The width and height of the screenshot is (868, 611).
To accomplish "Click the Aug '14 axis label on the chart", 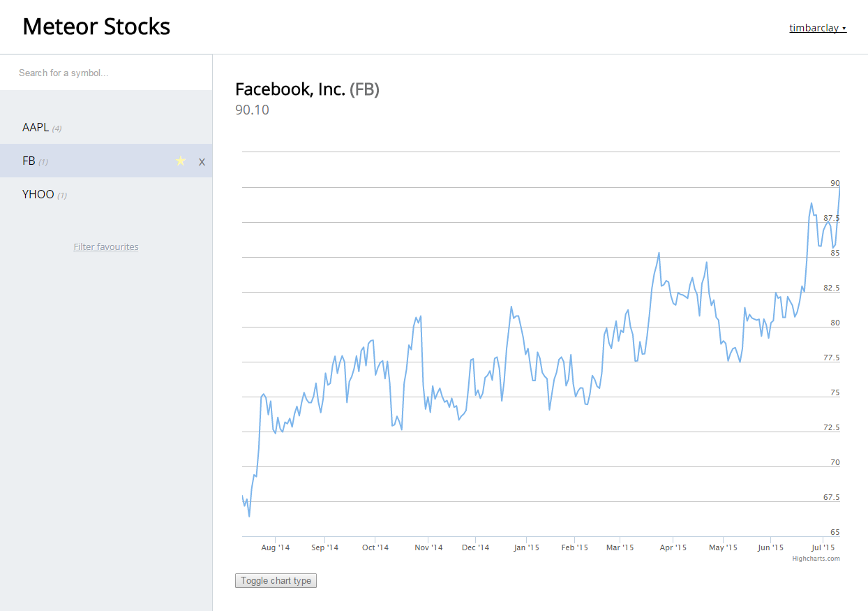I will click(x=275, y=547).
